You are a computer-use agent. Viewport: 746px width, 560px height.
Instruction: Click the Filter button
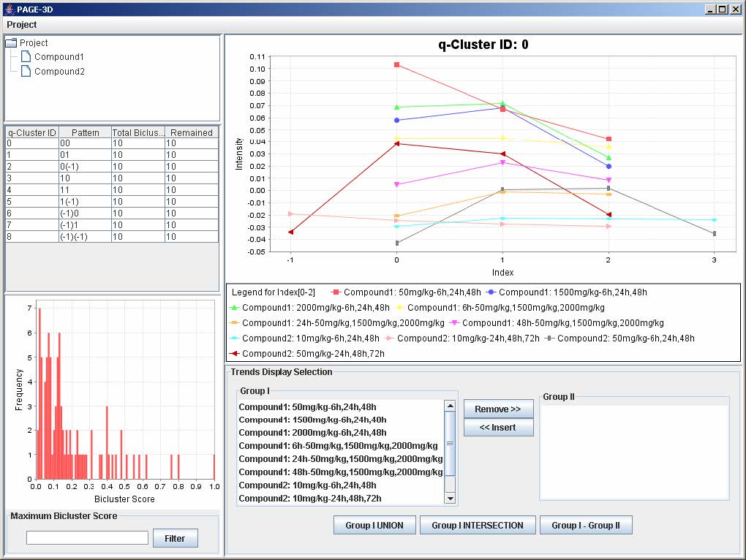click(175, 539)
